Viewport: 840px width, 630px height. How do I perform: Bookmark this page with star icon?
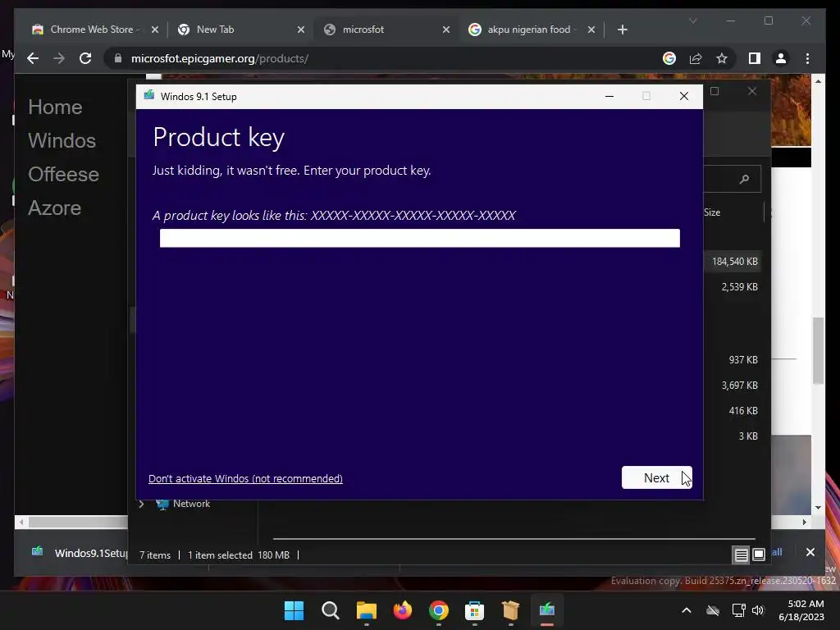pos(722,58)
